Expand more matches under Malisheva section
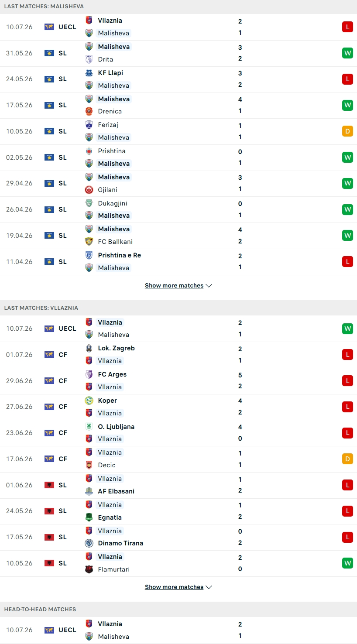 point(178,285)
